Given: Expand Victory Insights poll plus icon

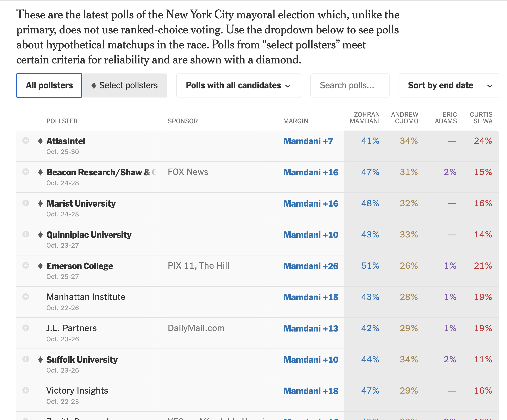Looking at the screenshot, I should point(26,390).
